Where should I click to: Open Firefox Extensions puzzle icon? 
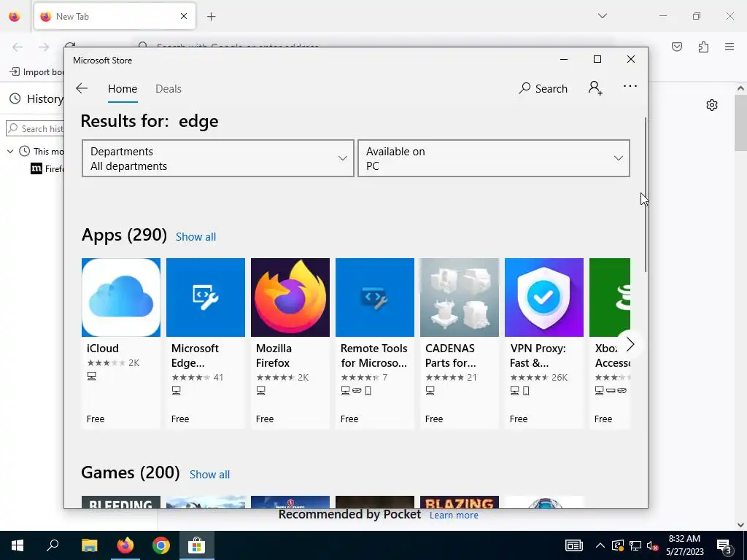703,47
